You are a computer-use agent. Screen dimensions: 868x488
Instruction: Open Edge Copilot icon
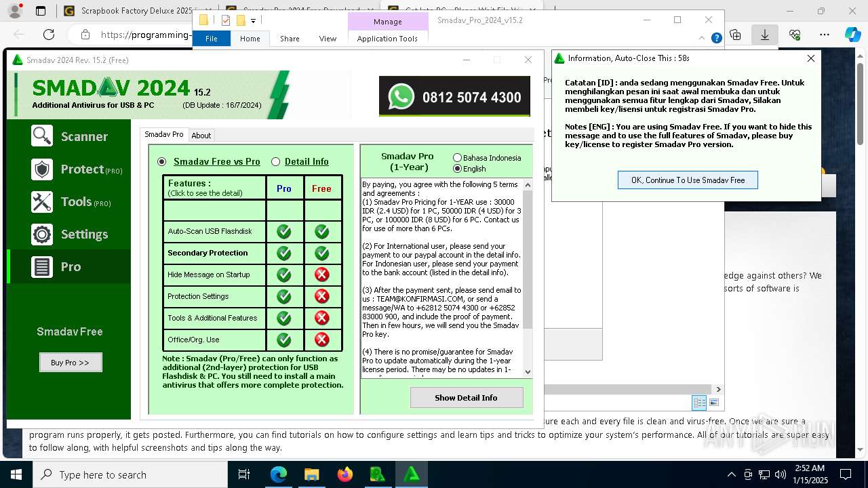(x=852, y=35)
